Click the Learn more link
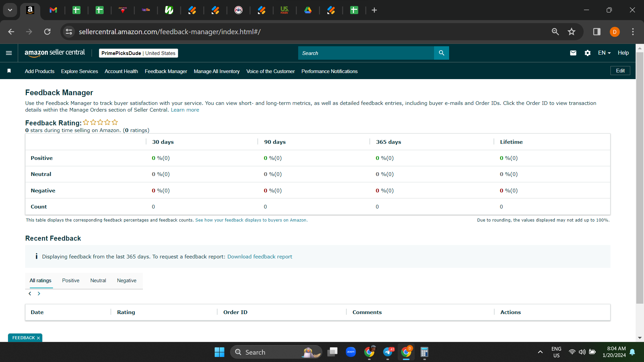 pyautogui.click(x=185, y=110)
